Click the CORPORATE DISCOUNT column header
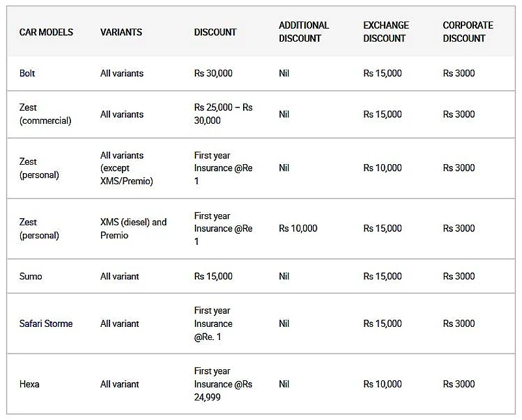522x420 pixels. coord(468,32)
